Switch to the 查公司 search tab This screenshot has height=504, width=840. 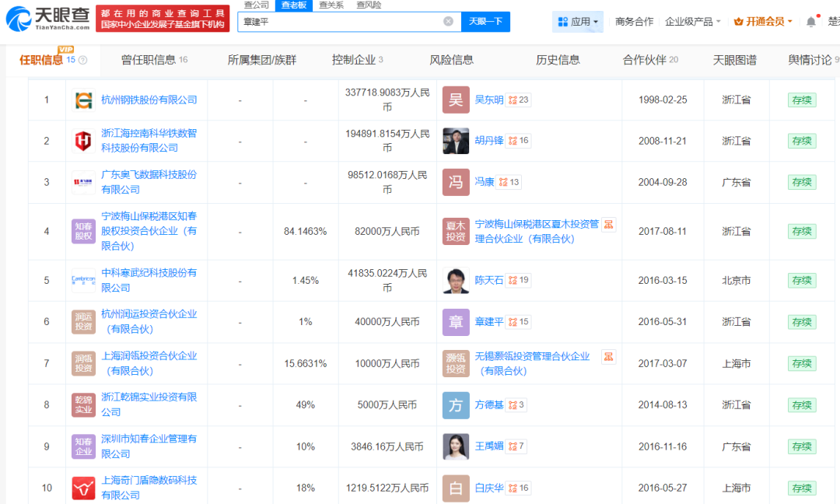pyautogui.click(x=256, y=5)
